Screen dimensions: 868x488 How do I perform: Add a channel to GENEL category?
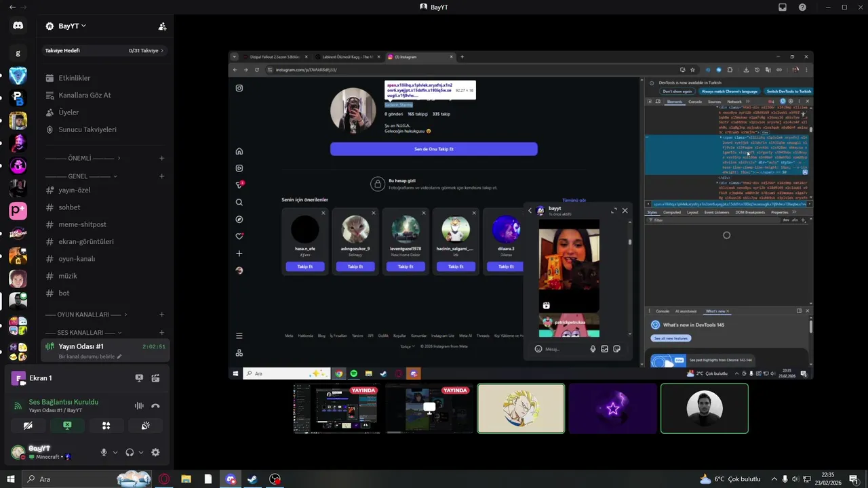click(x=161, y=176)
